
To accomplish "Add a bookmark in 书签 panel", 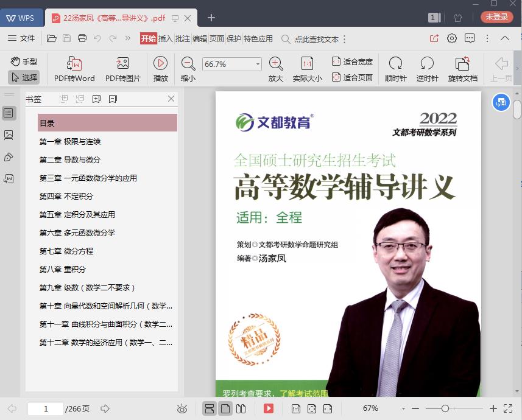I will (96, 99).
